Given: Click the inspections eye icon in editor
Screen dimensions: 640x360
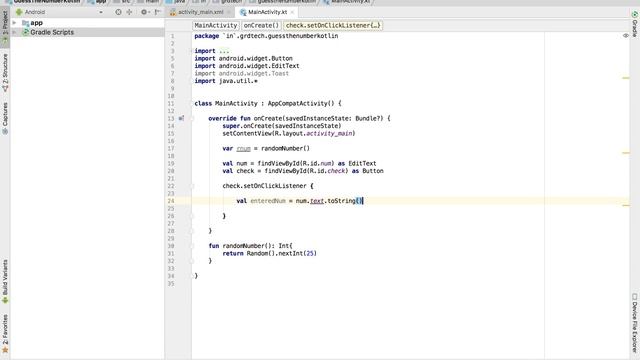Looking at the screenshot, I should tap(625, 36).
